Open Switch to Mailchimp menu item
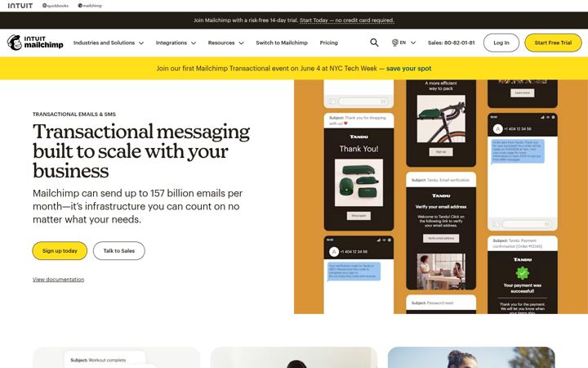The image size is (588, 368). [282, 43]
